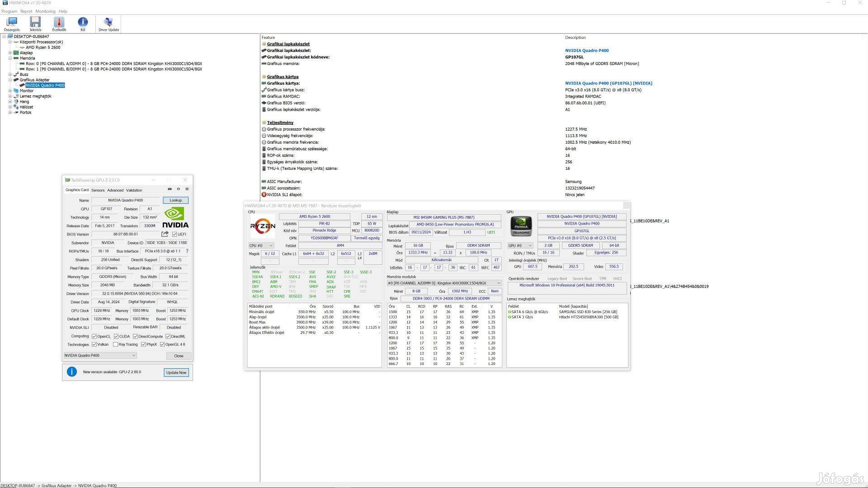This screenshot has height=488, width=868.
Task: Click the Lookup button in GPU-Z
Action: 175,200
